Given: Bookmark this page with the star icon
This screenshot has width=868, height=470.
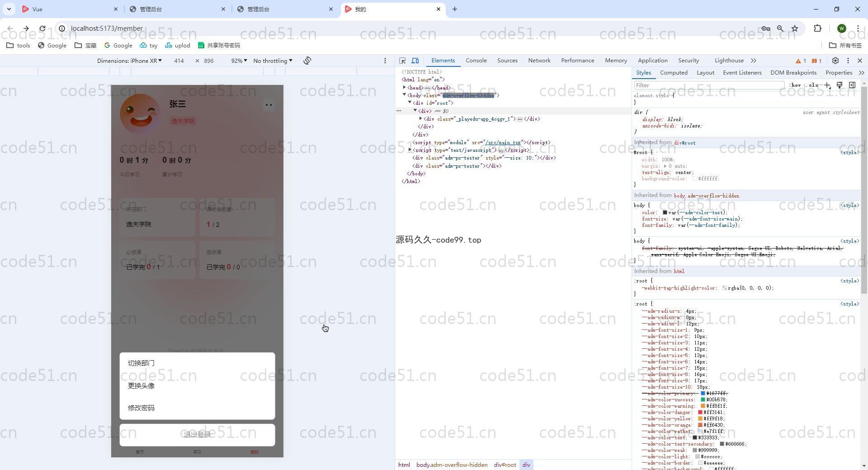Looking at the screenshot, I should pyautogui.click(x=795, y=28).
